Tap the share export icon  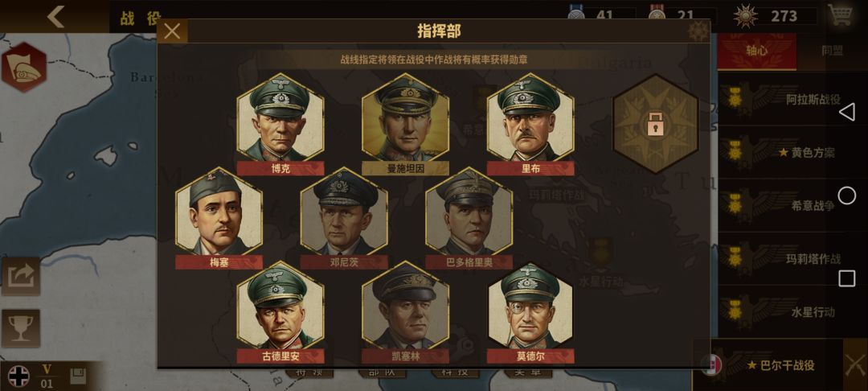click(x=20, y=276)
